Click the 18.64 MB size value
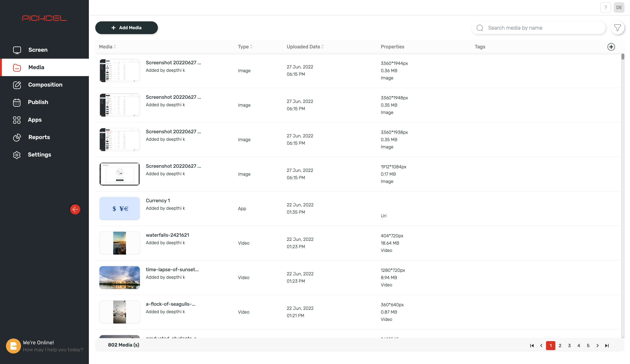 tap(390, 243)
